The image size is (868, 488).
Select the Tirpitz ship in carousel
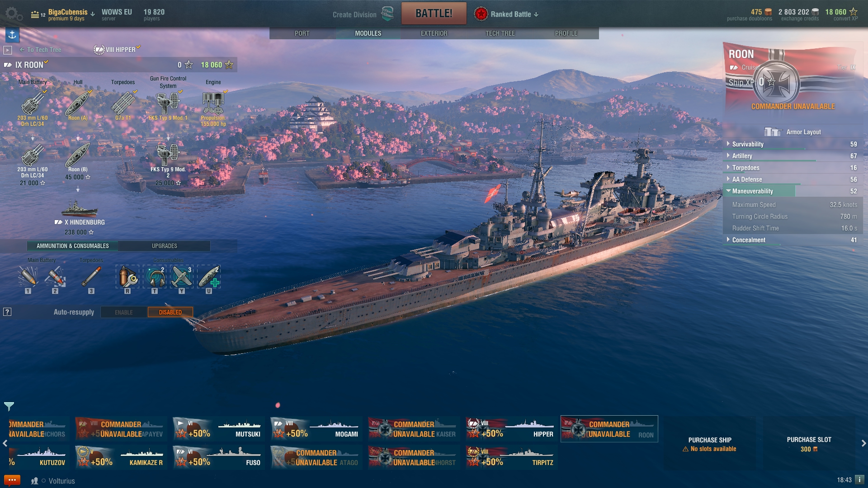(512, 457)
